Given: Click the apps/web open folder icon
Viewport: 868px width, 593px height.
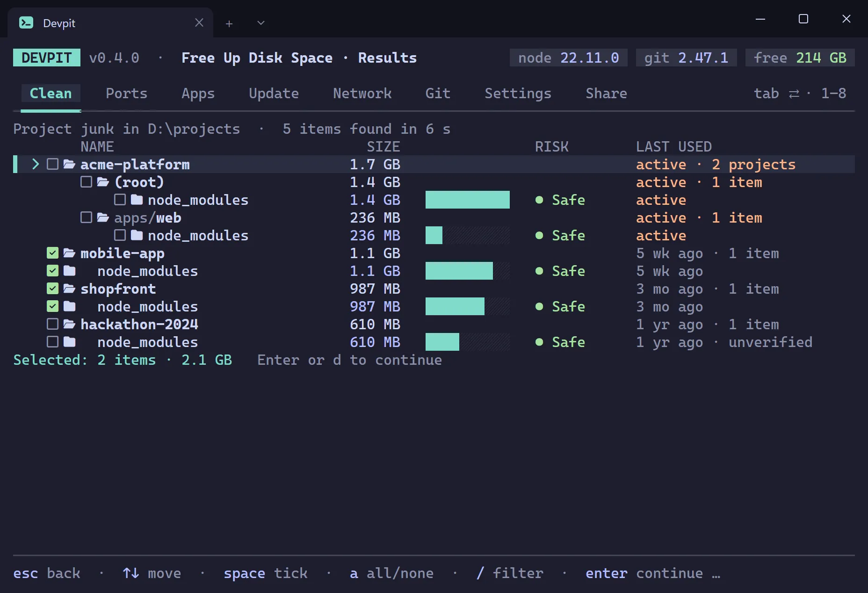Looking at the screenshot, I should tap(103, 217).
